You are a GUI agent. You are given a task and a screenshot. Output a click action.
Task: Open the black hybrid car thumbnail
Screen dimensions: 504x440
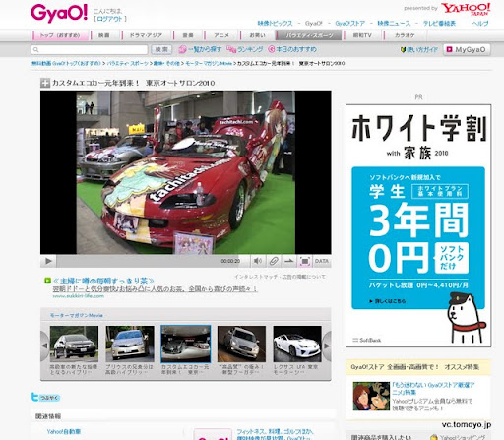[x=74, y=344]
